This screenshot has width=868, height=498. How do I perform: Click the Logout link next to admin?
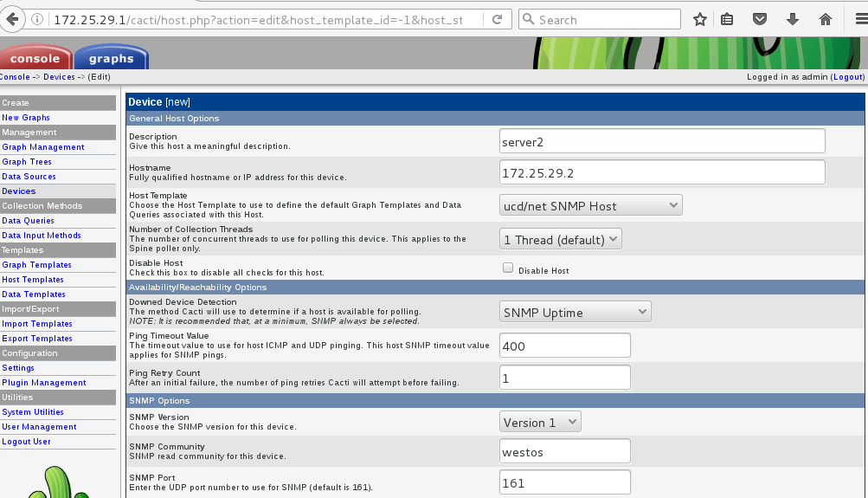(848, 77)
